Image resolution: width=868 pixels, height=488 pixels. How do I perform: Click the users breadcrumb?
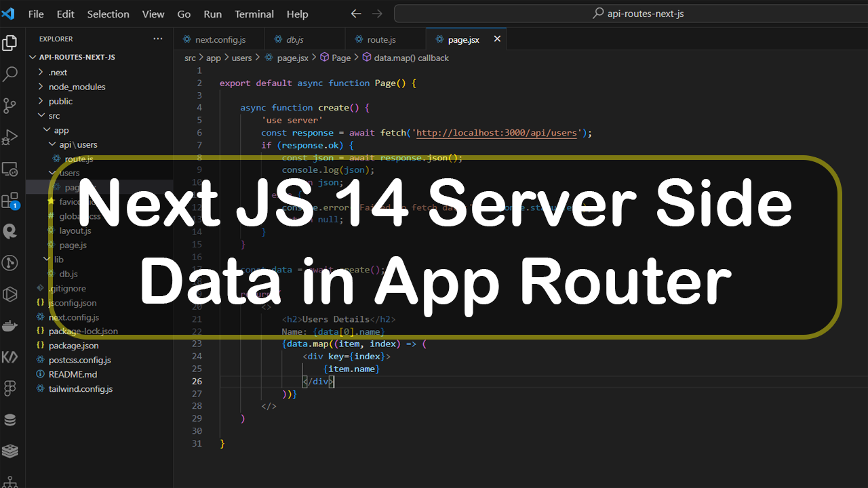[x=241, y=58]
